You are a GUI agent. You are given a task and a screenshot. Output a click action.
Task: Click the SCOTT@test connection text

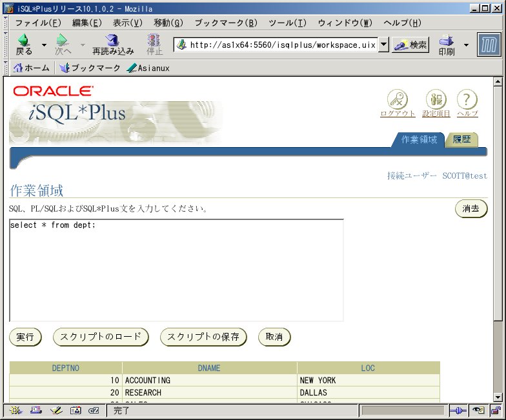coord(465,175)
